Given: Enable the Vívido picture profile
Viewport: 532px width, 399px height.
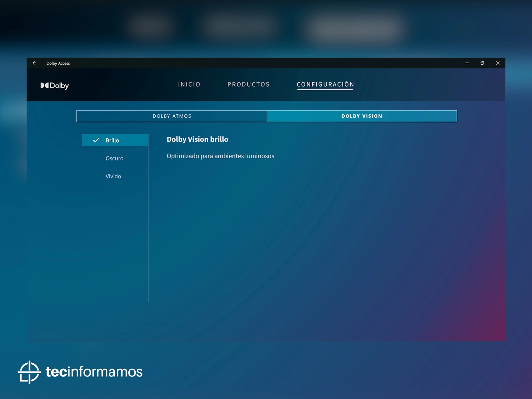Looking at the screenshot, I should [x=113, y=176].
